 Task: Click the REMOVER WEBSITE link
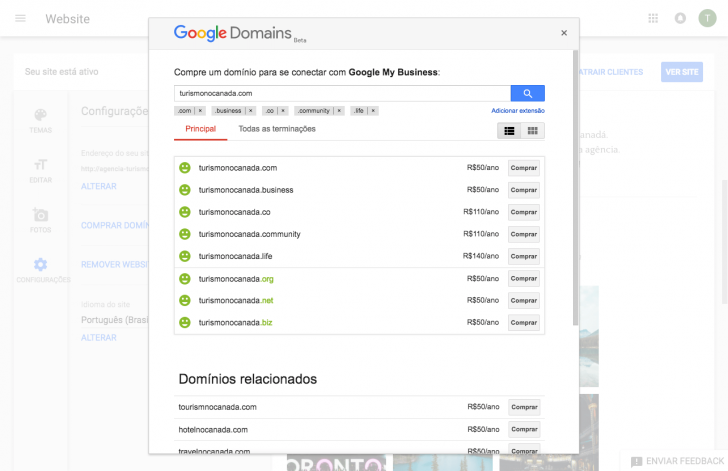click(x=115, y=265)
